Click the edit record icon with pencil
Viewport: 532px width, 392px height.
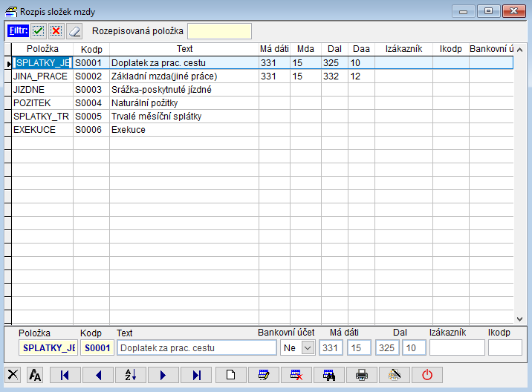pyautogui.click(x=264, y=375)
